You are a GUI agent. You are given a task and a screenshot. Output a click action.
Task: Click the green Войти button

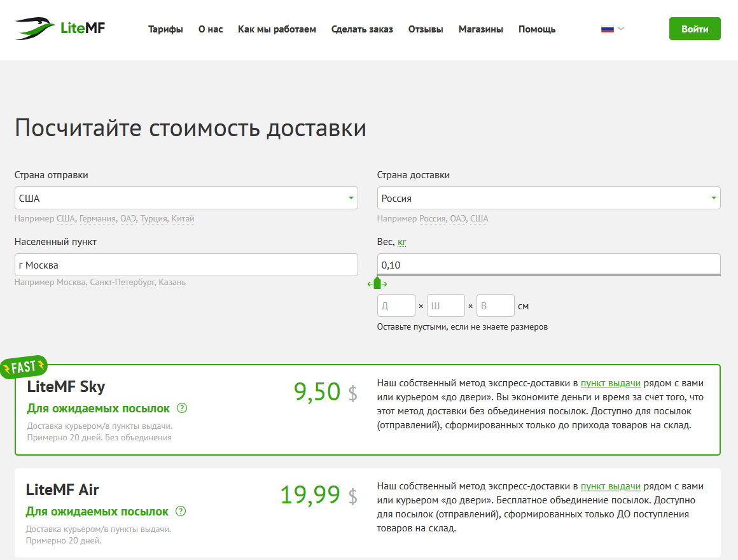click(x=695, y=29)
